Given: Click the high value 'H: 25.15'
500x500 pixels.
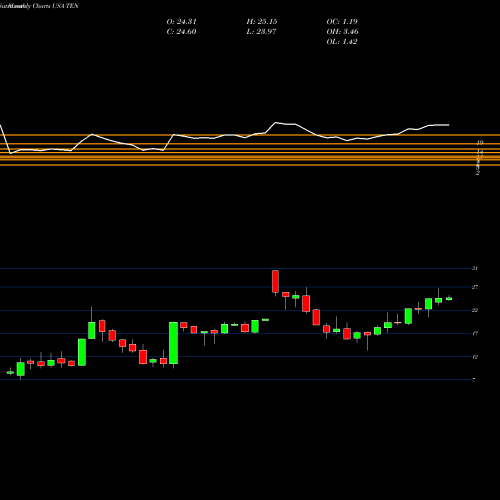Looking at the screenshot, I should (x=262, y=22).
